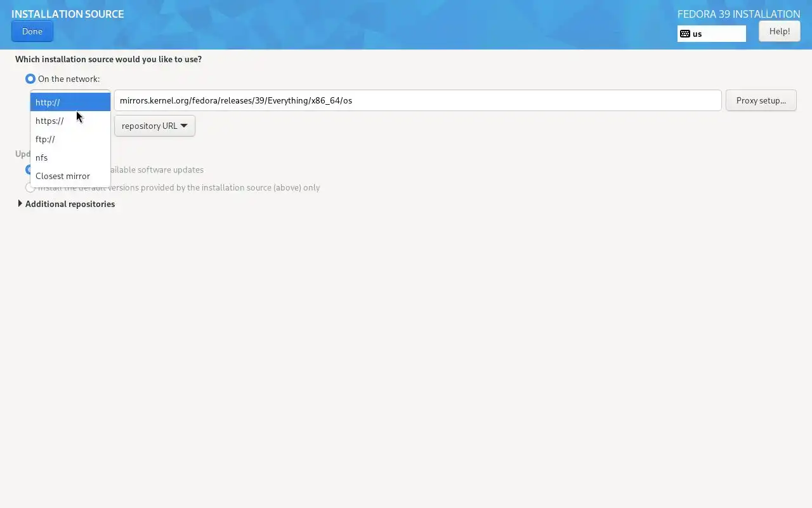This screenshot has height=508, width=812.
Task: Open the Proxy setup dialog
Action: coord(761,100)
